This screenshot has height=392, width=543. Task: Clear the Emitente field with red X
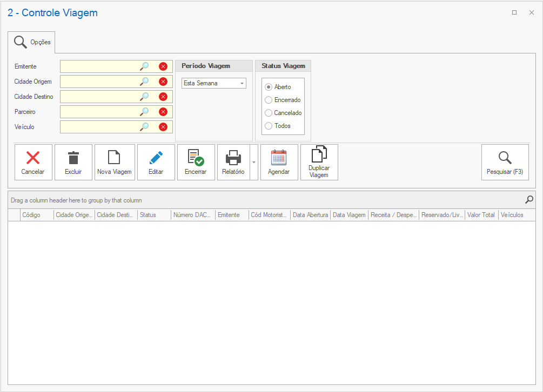tap(163, 66)
